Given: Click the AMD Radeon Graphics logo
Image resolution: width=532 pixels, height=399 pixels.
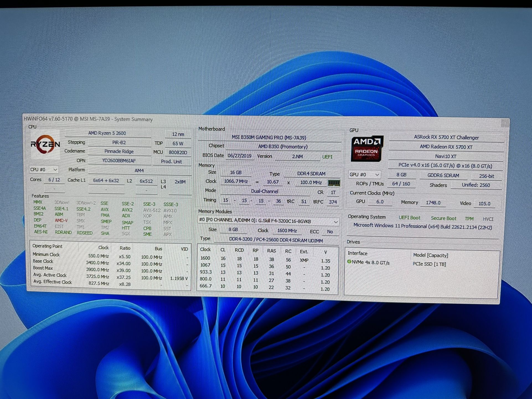Looking at the screenshot, I should pyautogui.click(x=367, y=149).
